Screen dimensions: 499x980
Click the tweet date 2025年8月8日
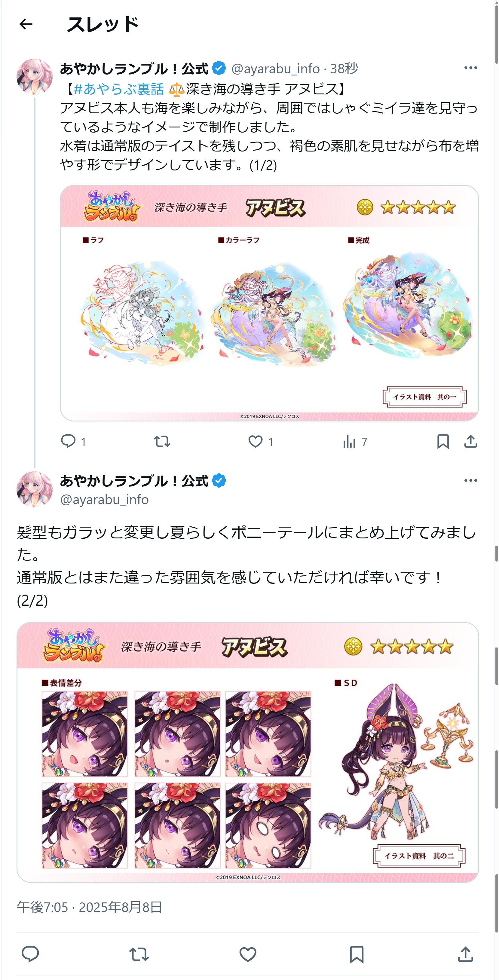point(121,907)
